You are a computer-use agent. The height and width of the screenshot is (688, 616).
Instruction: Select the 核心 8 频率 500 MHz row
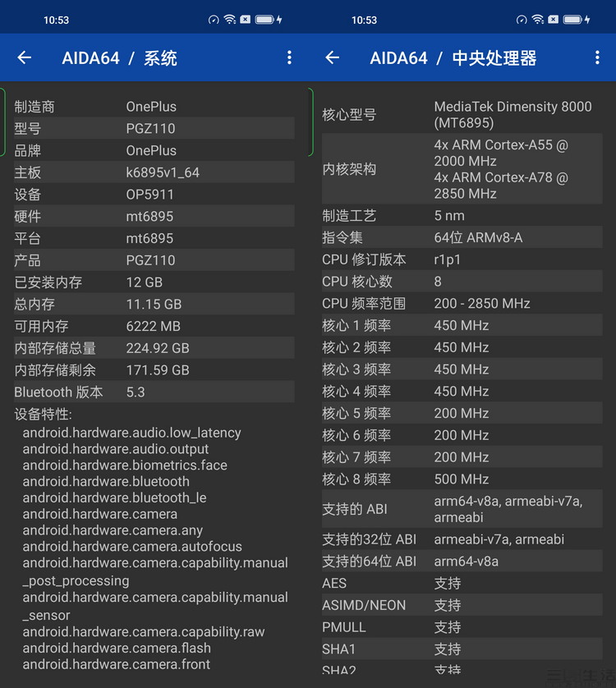pos(462,479)
